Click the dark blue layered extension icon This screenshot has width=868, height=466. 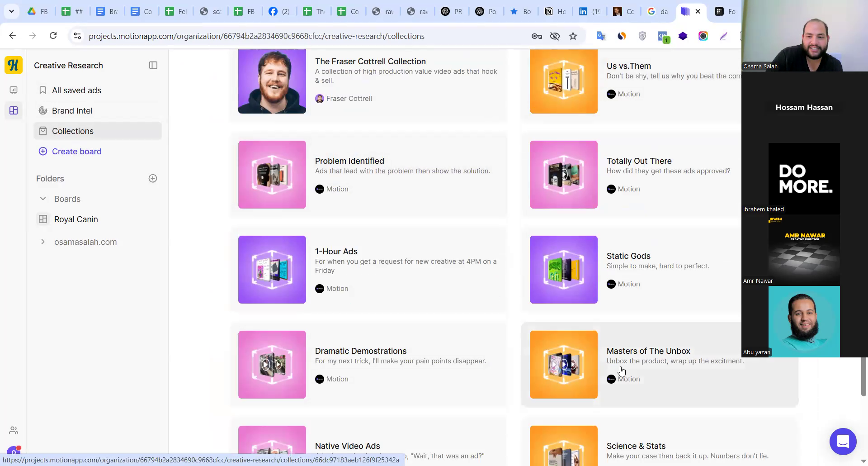(683, 36)
